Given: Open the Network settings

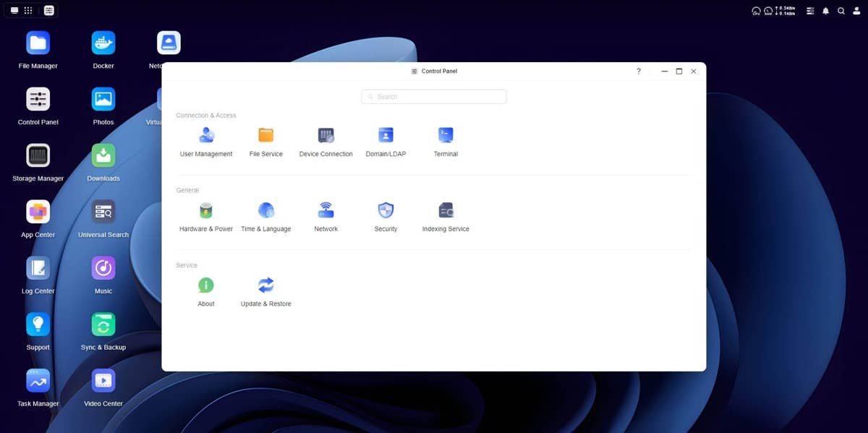Looking at the screenshot, I should click(326, 211).
